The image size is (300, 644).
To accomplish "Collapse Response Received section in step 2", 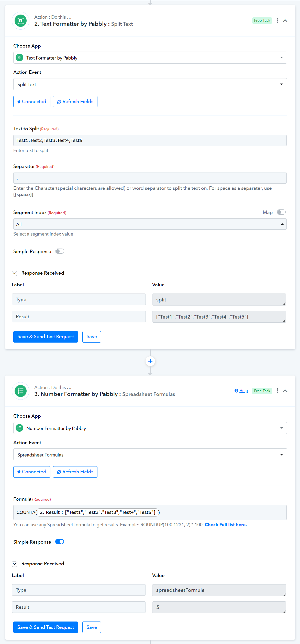I will click(15, 273).
